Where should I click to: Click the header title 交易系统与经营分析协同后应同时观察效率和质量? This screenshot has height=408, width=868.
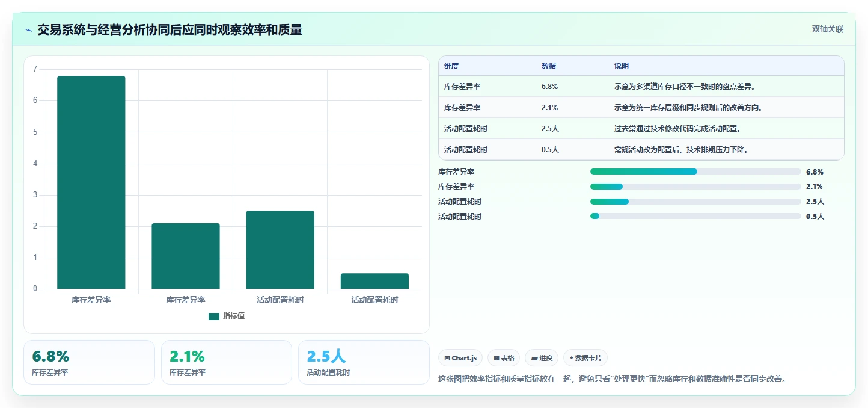pyautogui.click(x=170, y=29)
